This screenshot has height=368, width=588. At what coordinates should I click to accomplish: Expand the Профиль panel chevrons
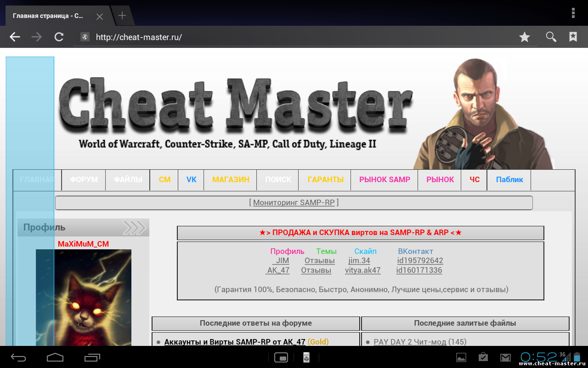(134, 227)
